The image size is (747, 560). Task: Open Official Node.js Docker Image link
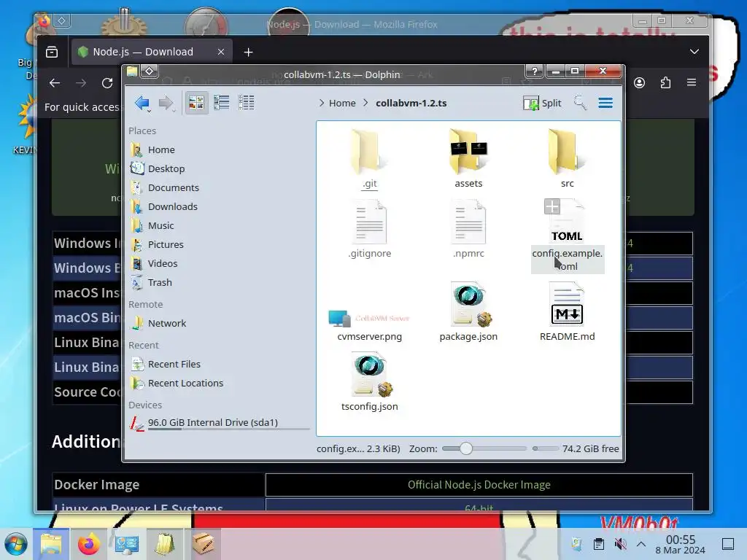479,484
